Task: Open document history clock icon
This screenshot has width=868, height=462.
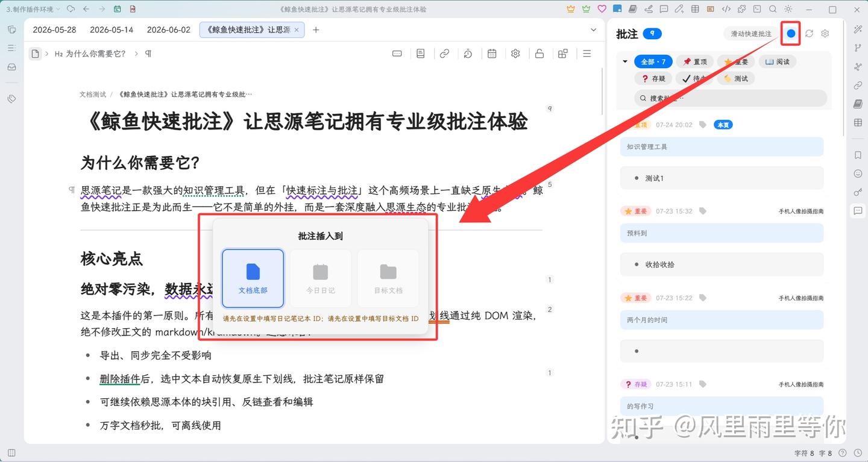Action: click(x=468, y=54)
